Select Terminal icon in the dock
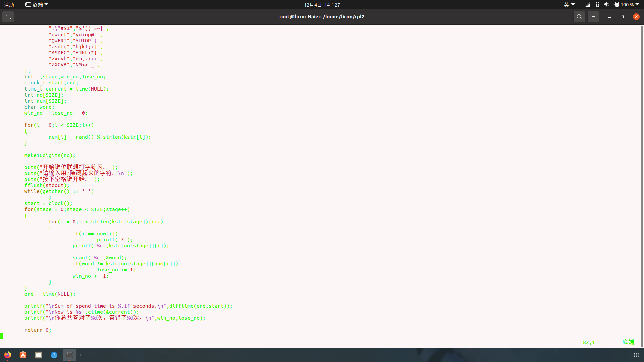 pyautogui.click(x=69, y=355)
